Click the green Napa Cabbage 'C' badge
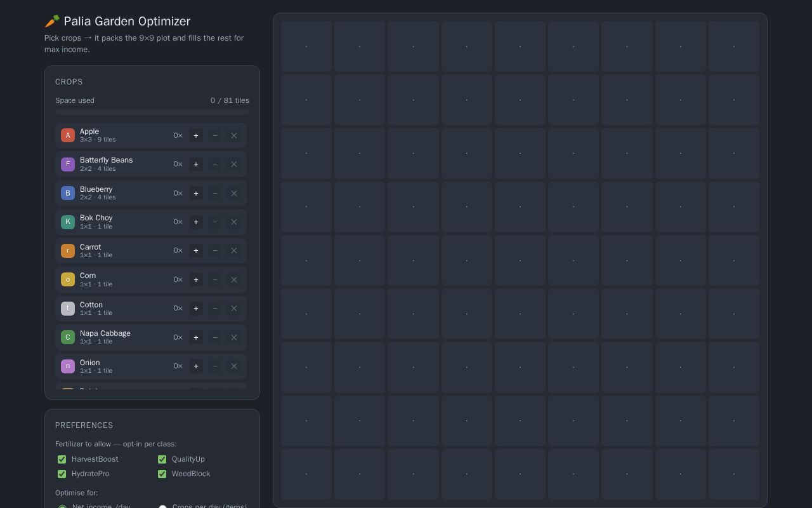Viewport: 812px width, 508px height. tap(68, 337)
